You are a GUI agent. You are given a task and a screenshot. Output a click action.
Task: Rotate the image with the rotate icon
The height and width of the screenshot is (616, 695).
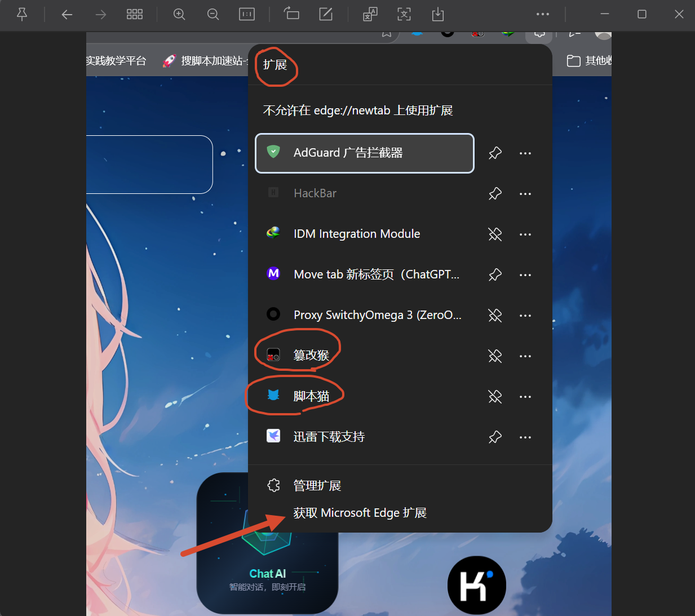pyautogui.click(x=291, y=14)
